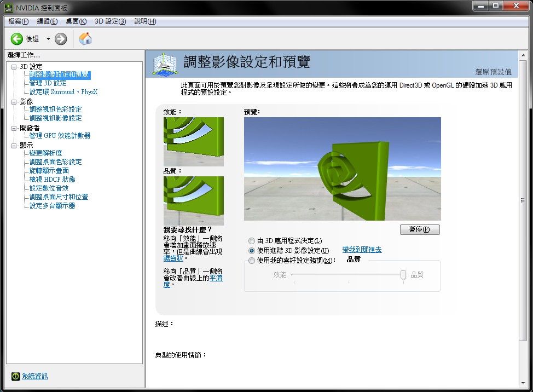Click the '品質' quality preview thumbnail
533x392 pixels.
(193, 200)
